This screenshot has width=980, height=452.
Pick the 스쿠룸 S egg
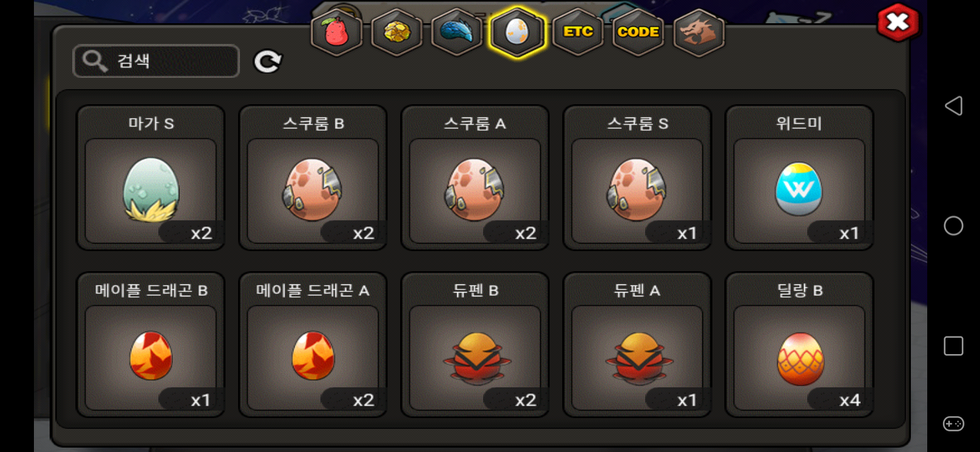[x=637, y=178]
